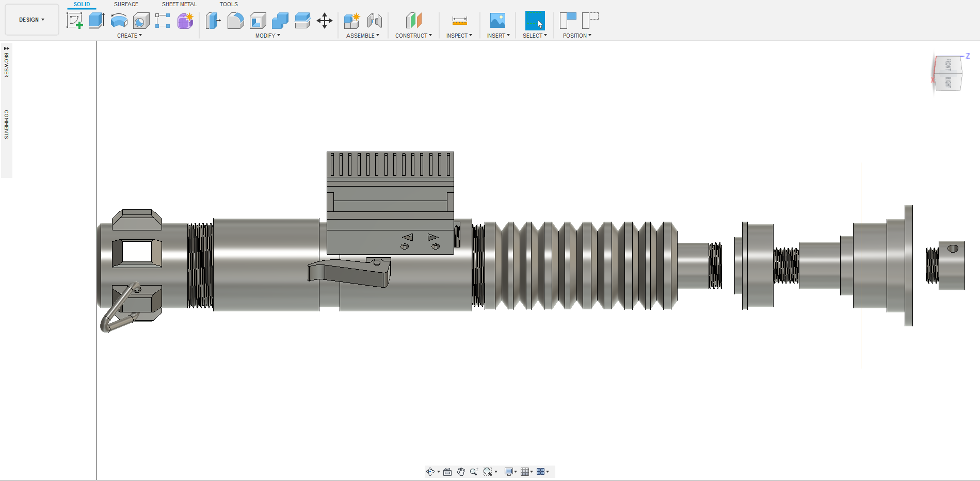The width and height of the screenshot is (980, 481).
Task: Select the Orbit tool in navigation bar
Action: pos(430,472)
